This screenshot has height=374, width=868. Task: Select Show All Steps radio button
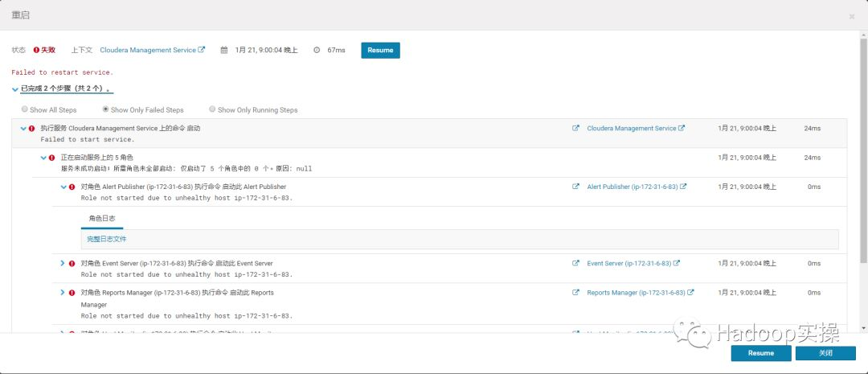point(24,109)
